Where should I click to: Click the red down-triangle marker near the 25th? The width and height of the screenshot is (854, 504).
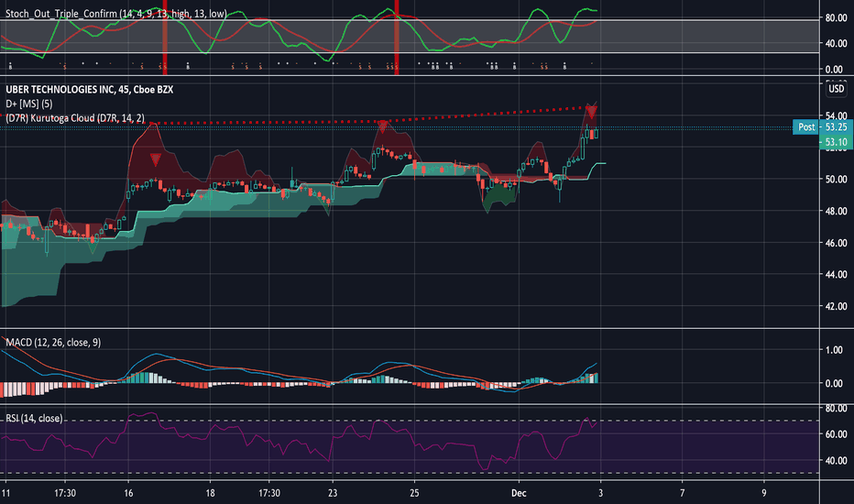click(383, 127)
